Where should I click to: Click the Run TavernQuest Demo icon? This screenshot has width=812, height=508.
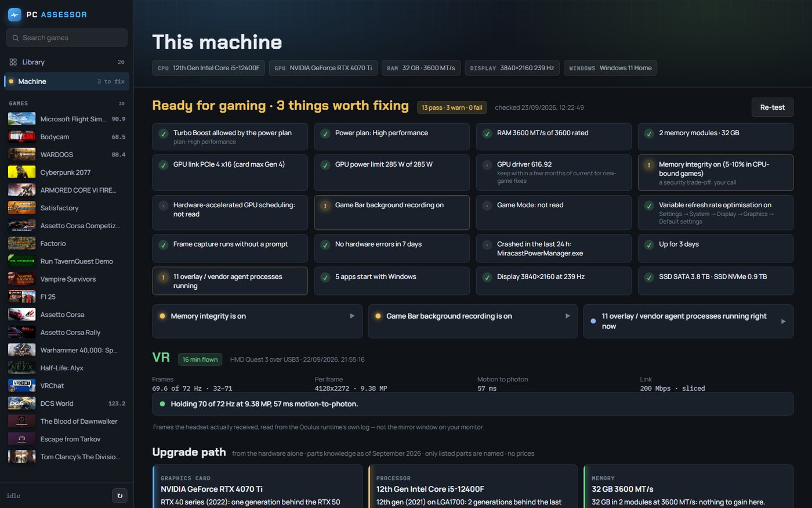21,261
